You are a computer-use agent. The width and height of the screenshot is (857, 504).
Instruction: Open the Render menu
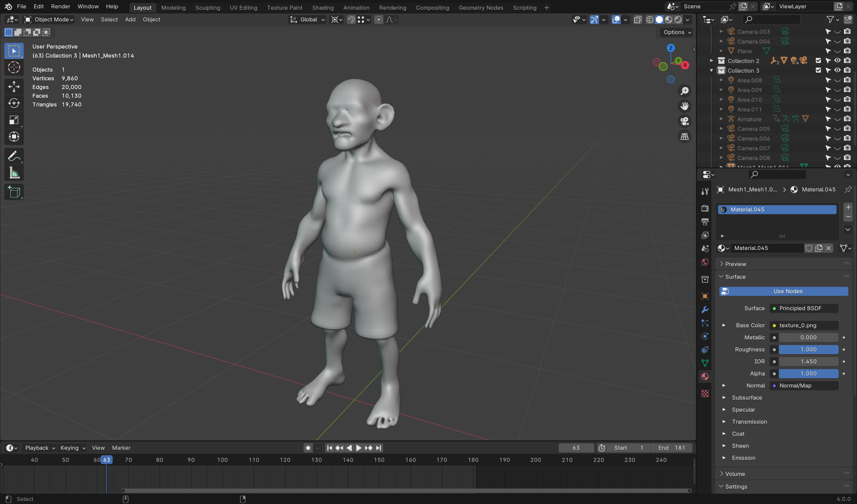(x=61, y=6)
